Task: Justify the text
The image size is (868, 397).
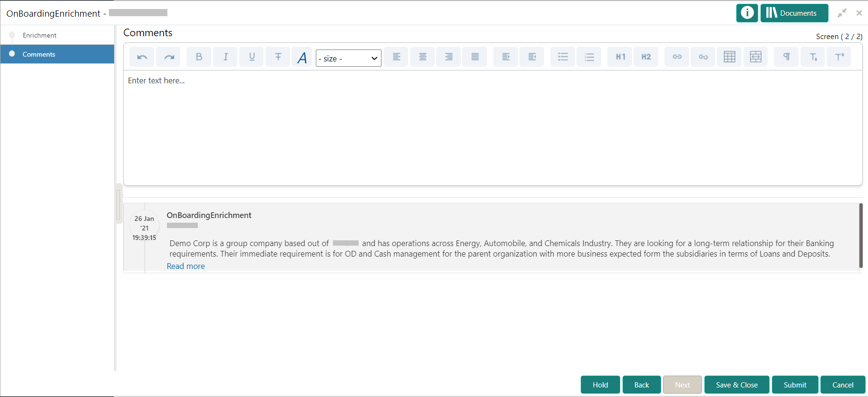Action: [x=475, y=57]
